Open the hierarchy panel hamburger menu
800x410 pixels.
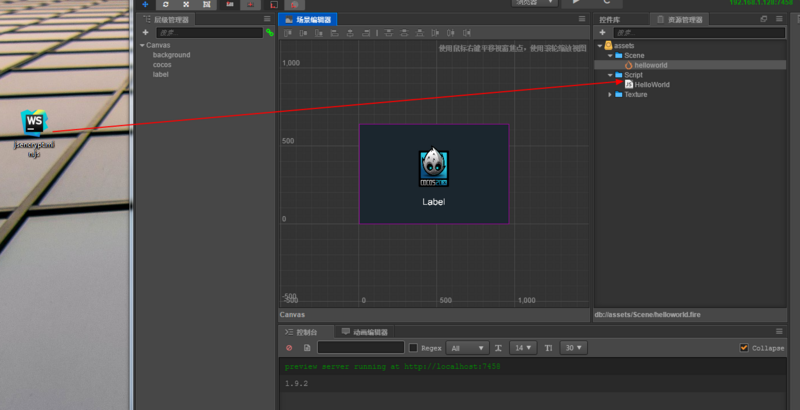pos(267,19)
